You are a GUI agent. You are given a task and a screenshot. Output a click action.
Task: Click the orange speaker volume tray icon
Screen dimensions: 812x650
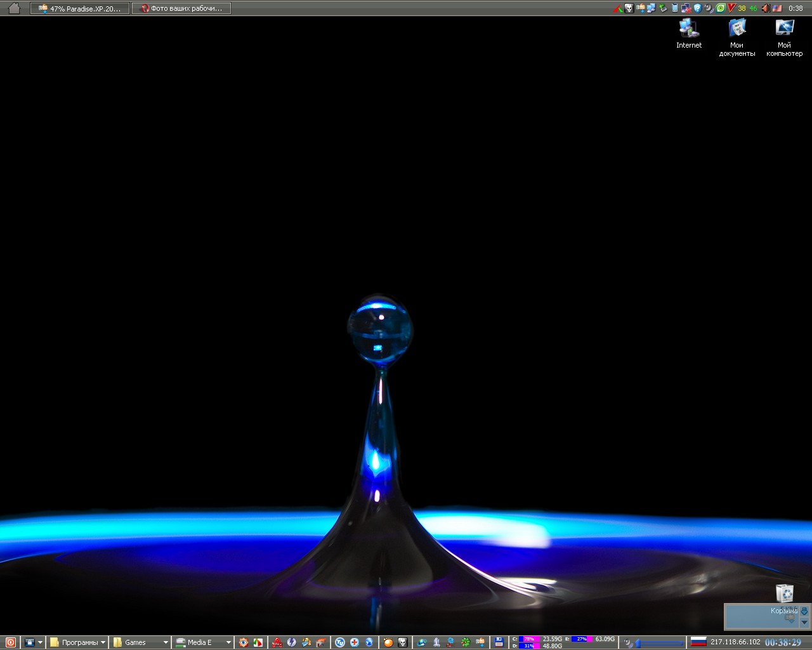(x=766, y=8)
